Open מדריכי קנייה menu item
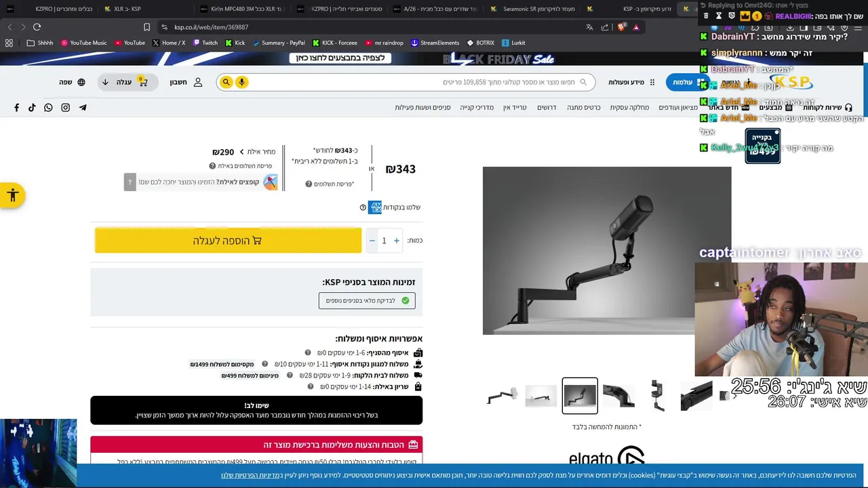This screenshot has width=868, height=488. click(x=477, y=108)
